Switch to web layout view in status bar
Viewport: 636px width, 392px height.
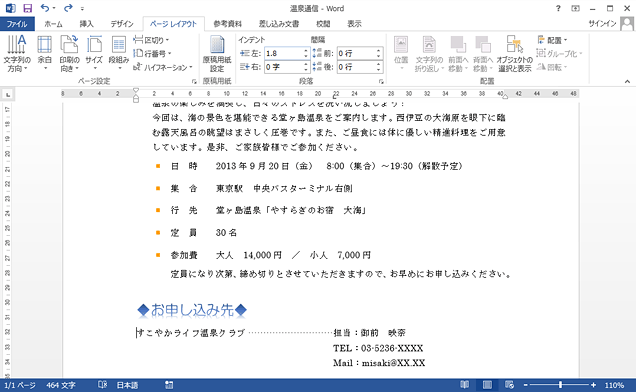[509, 385]
